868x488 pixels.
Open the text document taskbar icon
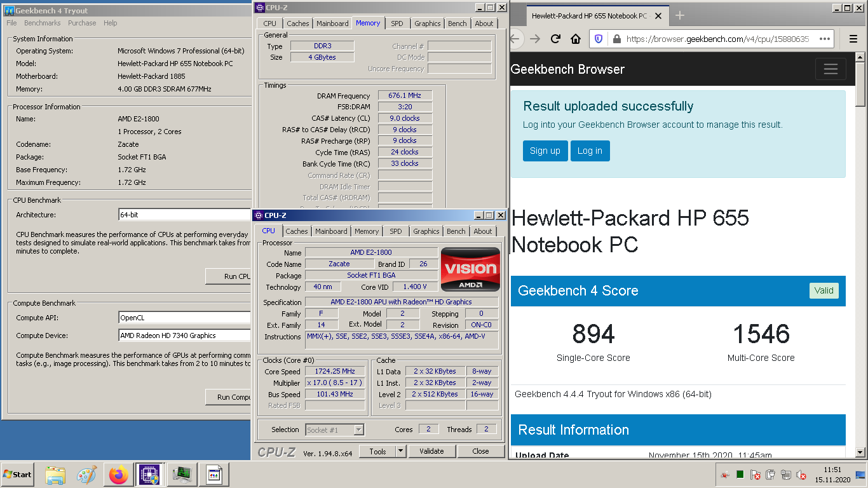pyautogui.click(x=214, y=475)
